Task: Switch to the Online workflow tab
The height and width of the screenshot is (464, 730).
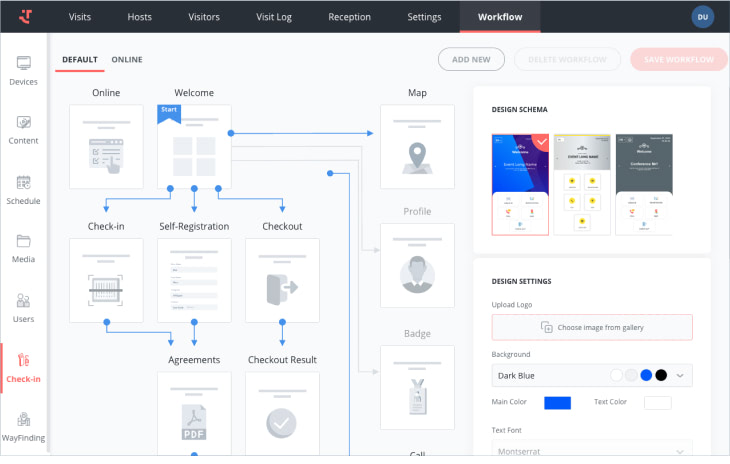Action: tap(126, 60)
